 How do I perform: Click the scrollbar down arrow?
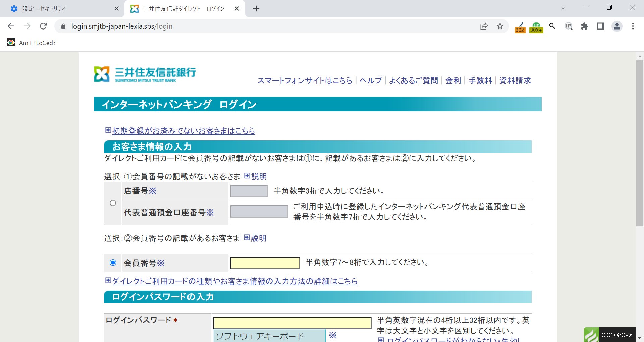640,338
